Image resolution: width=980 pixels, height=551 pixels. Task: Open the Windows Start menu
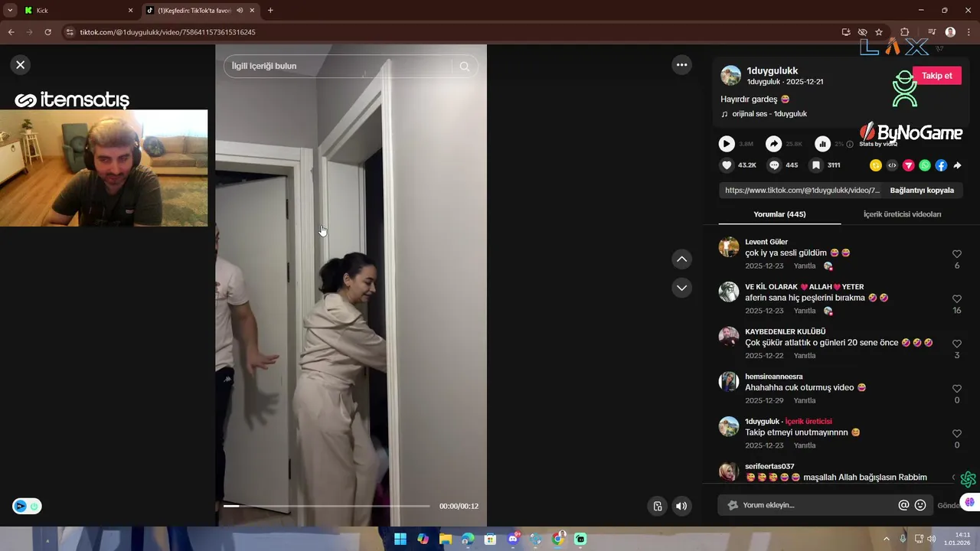[x=400, y=539]
